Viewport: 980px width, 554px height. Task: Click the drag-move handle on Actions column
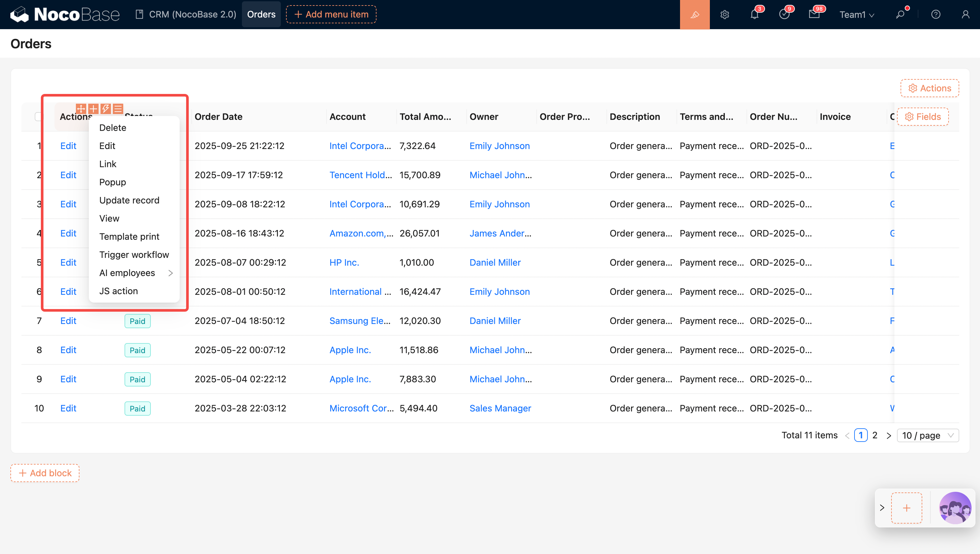coord(81,109)
